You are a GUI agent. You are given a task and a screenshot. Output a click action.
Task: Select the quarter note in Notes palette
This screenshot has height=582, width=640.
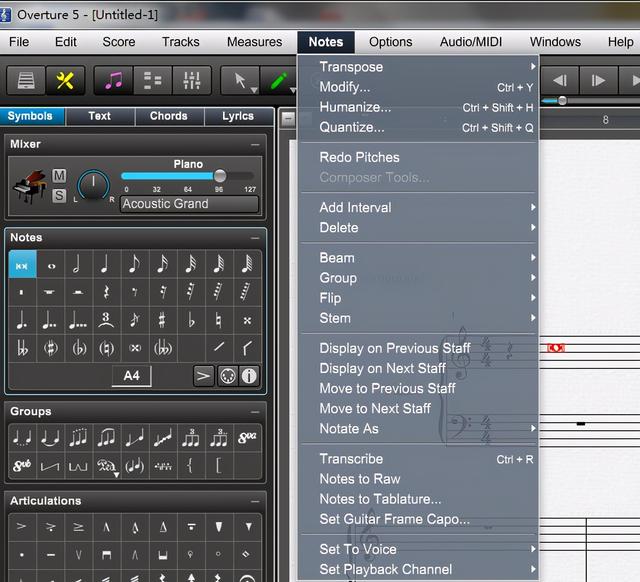click(x=107, y=264)
